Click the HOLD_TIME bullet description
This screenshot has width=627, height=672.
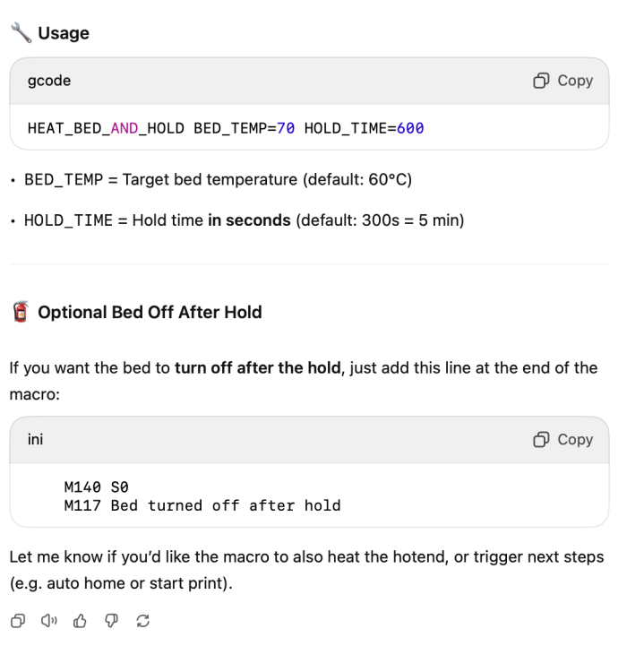245,220
